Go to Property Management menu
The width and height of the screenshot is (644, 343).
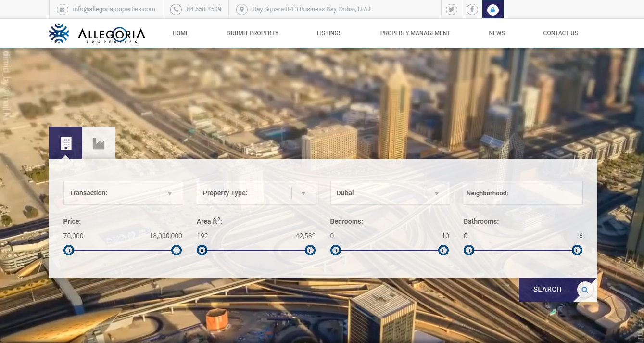click(415, 33)
